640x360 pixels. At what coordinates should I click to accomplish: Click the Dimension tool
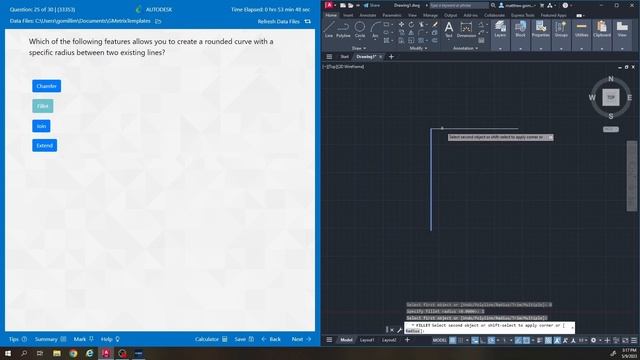[x=466, y=30]
